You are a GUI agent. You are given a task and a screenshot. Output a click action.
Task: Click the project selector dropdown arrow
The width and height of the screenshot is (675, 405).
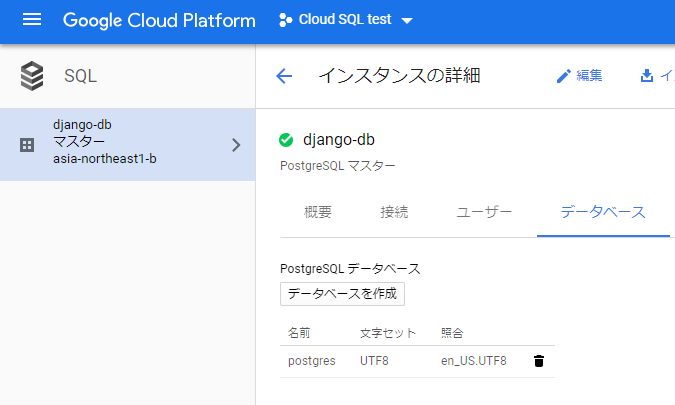407,20
